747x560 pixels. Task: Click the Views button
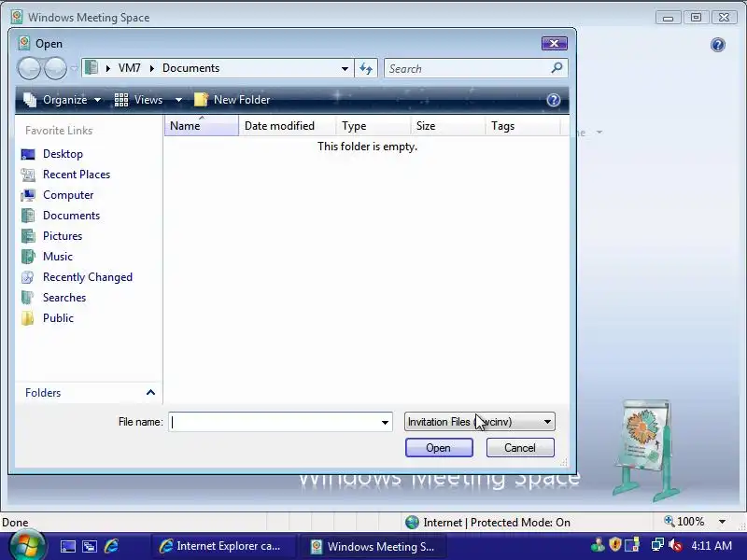tap(139, 100)
